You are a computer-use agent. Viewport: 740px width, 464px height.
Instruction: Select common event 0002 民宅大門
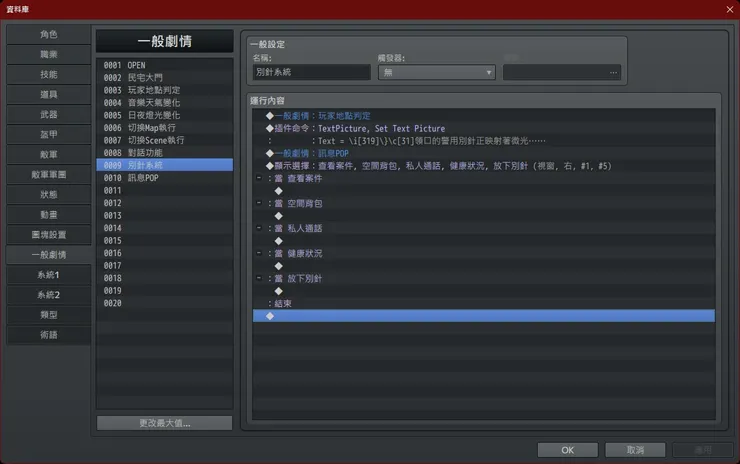click(x=165, y=77)
